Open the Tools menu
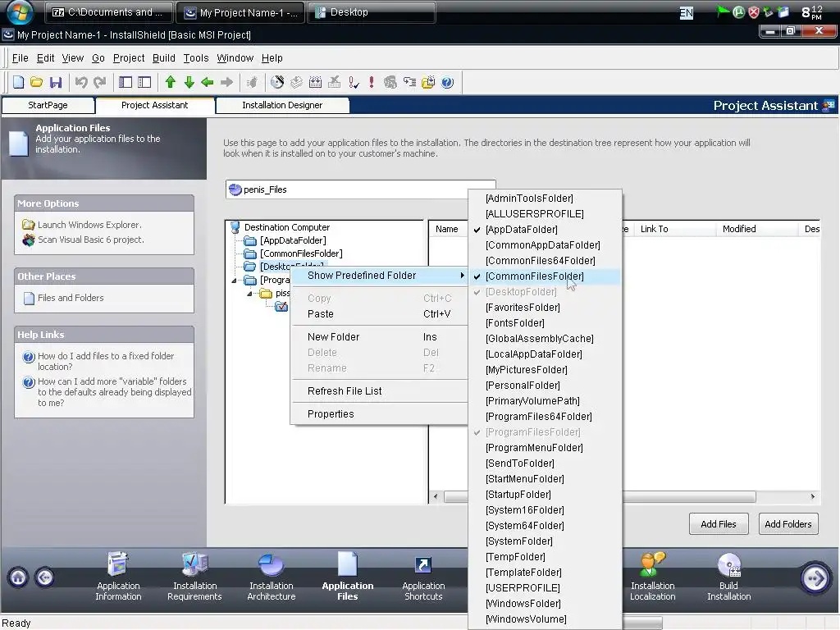The image size is (840, 630). (196, 58)
